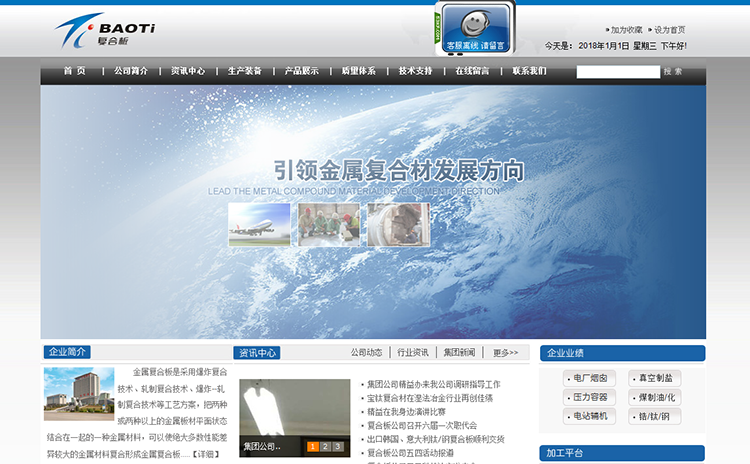Click the 电厂烟囱 button
This screenshot has width=750, height=464.
tap(589, 378)
